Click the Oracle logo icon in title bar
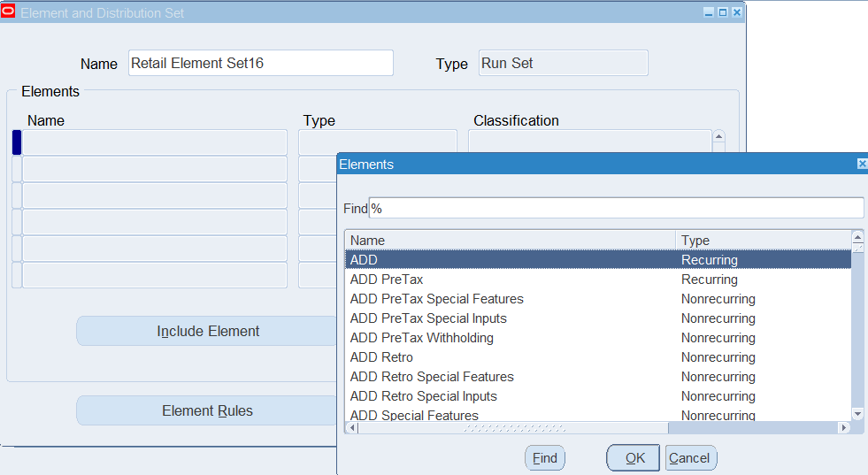868x475 pixels. (9, 12)
